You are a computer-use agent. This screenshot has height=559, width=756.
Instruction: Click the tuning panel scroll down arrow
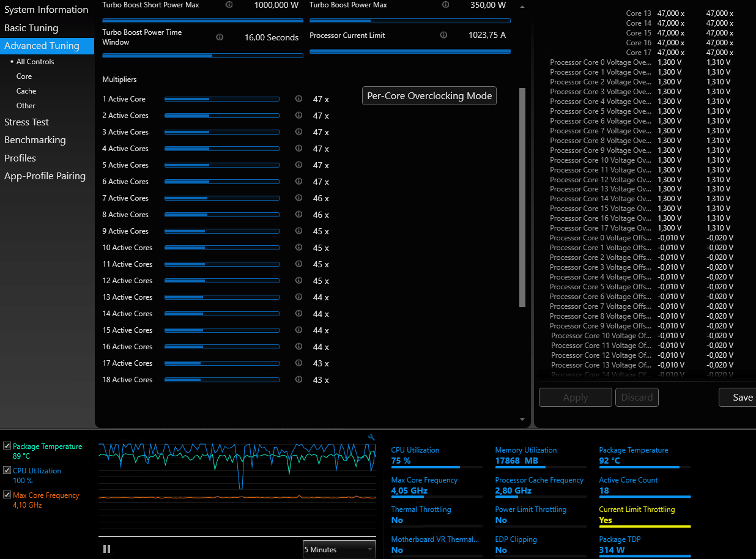[x=522, y=420]
